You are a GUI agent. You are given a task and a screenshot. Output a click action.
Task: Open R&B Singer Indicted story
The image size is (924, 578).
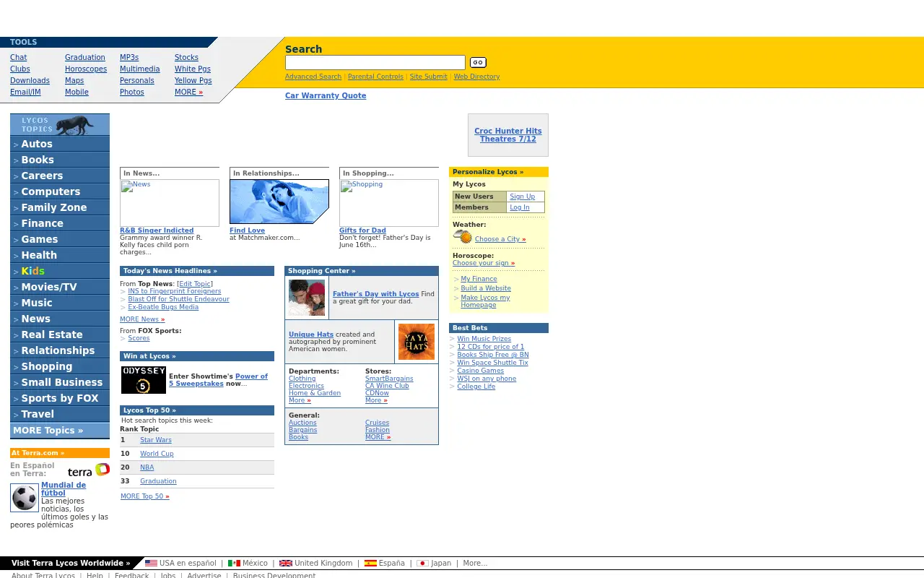point(157,230)
